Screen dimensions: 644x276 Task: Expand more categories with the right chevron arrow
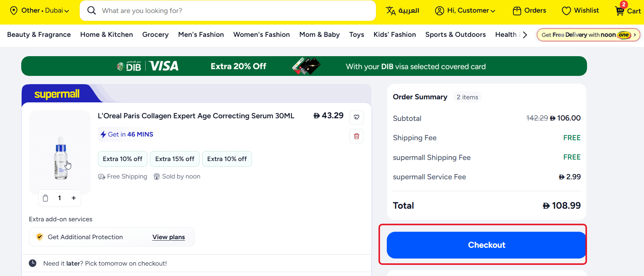click(x=525, y=35)
